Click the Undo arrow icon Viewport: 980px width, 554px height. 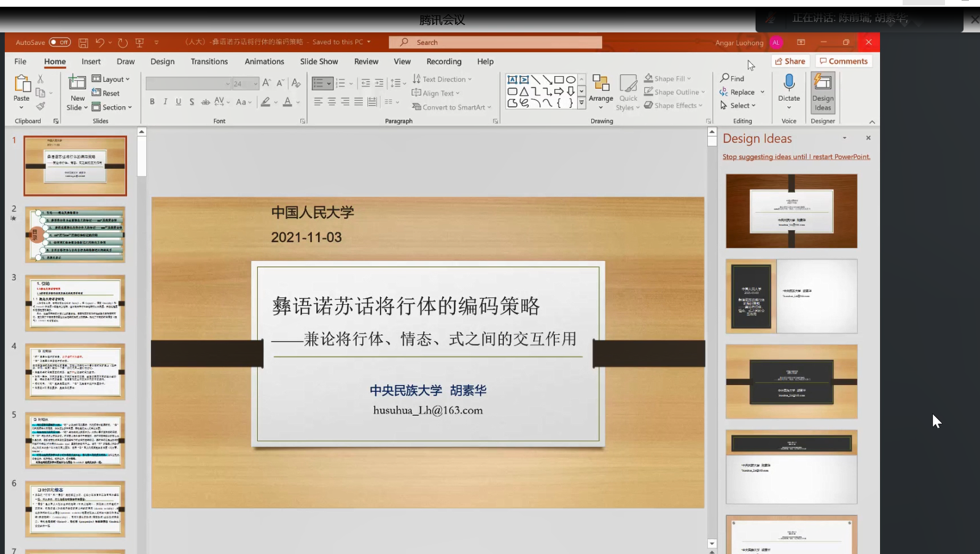99,42
